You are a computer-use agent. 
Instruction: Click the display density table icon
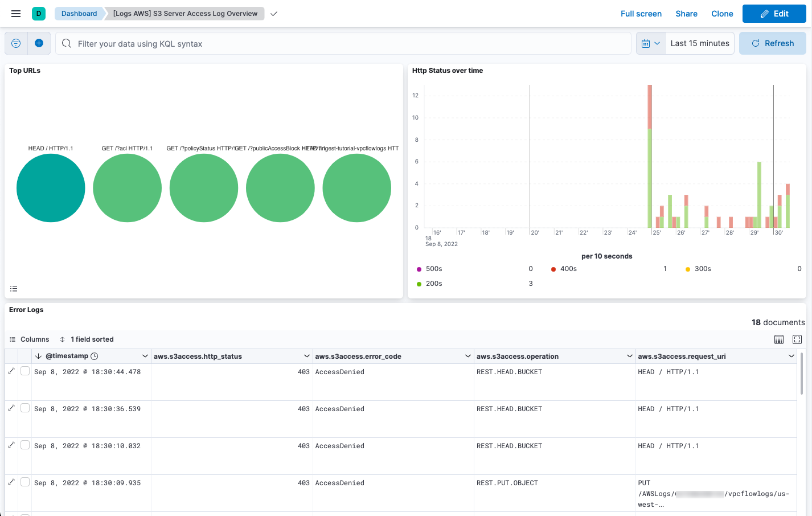pos(779,339)
